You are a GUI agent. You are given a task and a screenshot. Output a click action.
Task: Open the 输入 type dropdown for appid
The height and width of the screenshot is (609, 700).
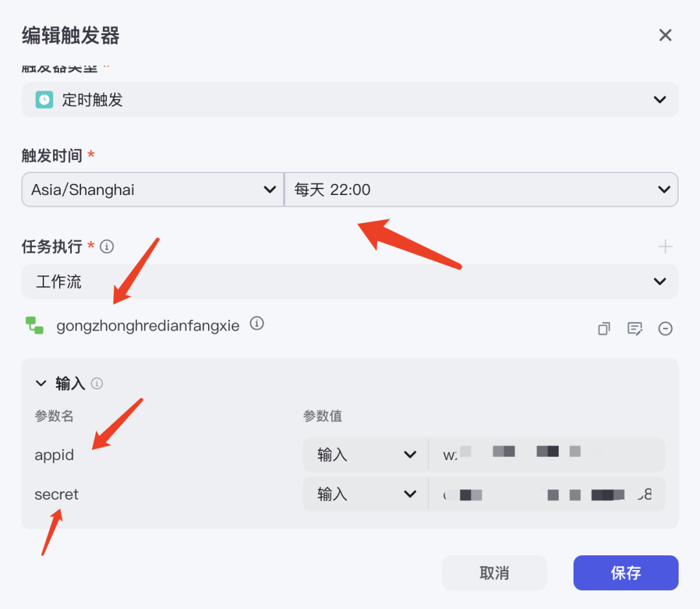coord(366,455)
